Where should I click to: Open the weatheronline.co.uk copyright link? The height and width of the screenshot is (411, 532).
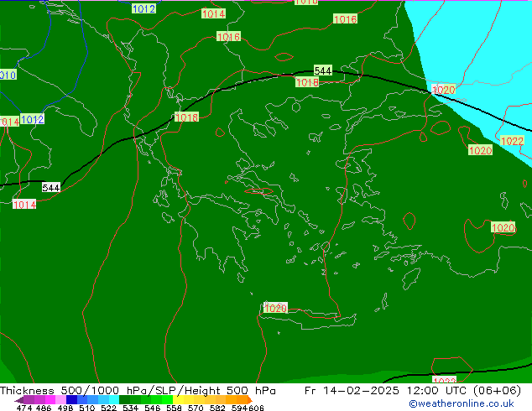tap(462, 403)
